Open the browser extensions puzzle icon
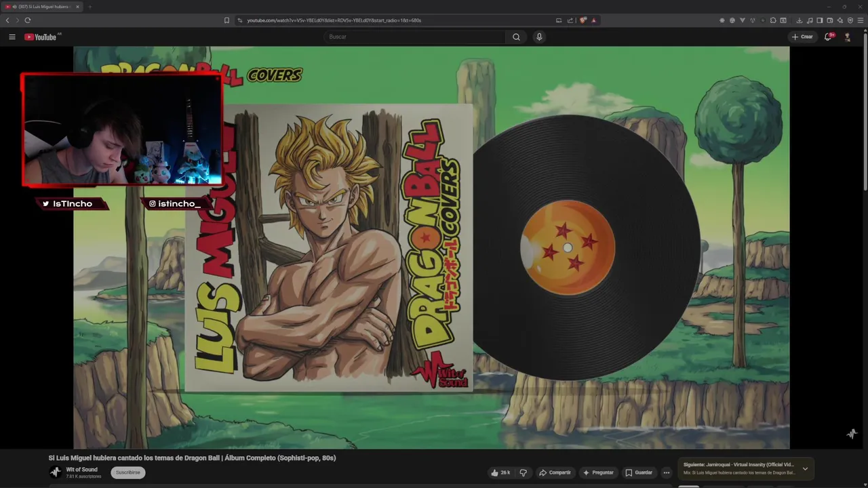Screen dimensions: 868x488 point(773,20)
